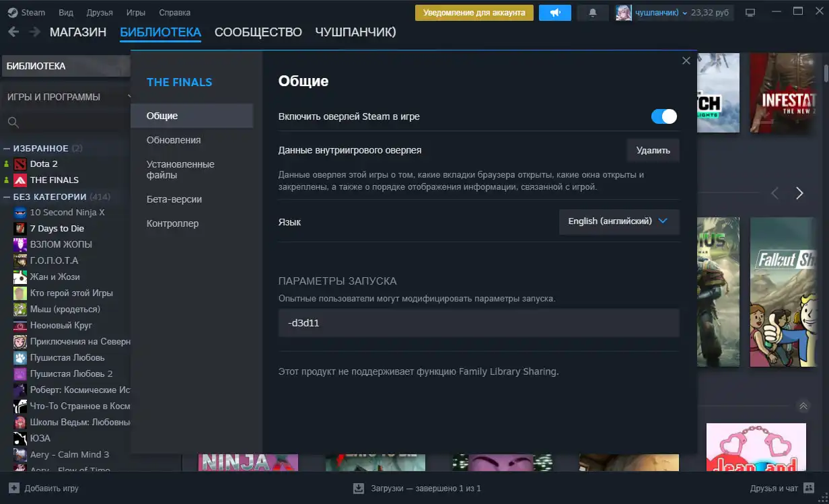Viewport: 829px width, 504px height.
Task: Select the Приключения на Северн game icon
Action: pyautogui.click(x=20, y=341)
